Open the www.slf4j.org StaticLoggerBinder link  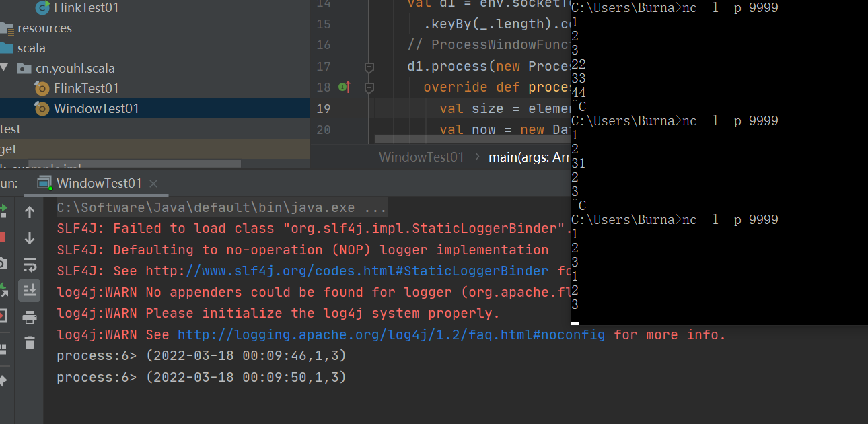pyautogui.click(x=367, y=271)
